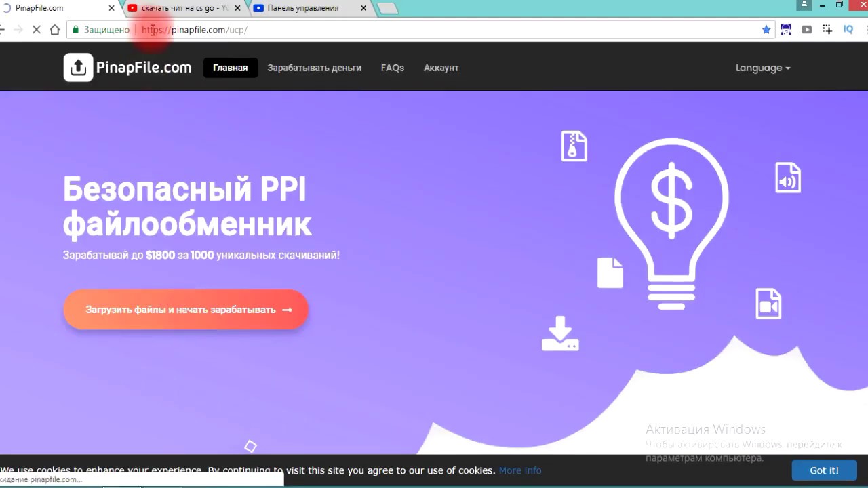Screen dimensions: 868x488
Task: Click Загрузить файлы и начать зарабатывать button
Action: [x=186, y=310]
